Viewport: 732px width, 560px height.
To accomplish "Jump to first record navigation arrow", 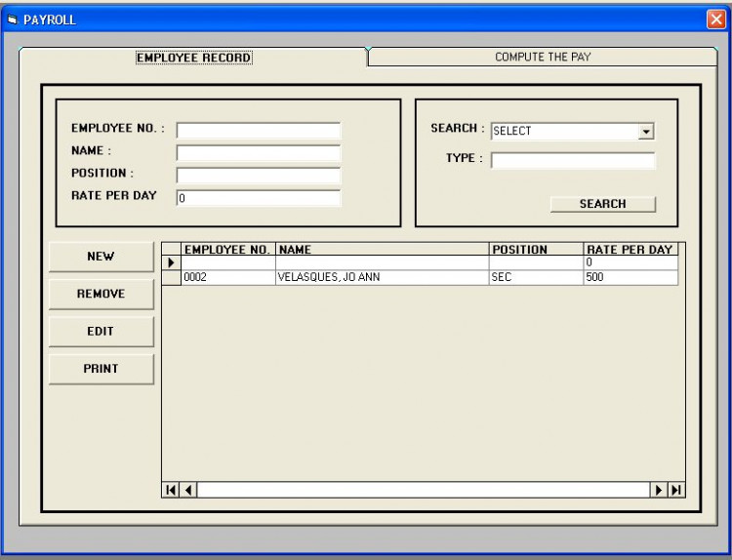I will (x=173, y=489).
